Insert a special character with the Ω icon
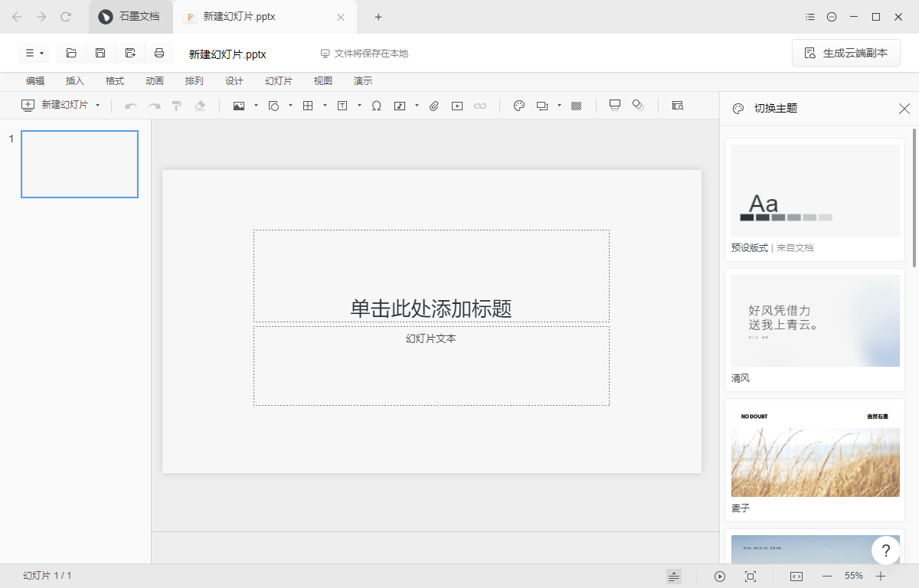The width and height of the screenshot is (919, 588). 376,106
